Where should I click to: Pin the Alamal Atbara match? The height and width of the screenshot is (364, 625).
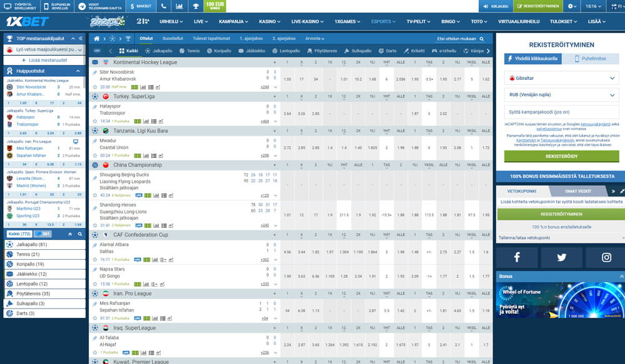point(95,245)
